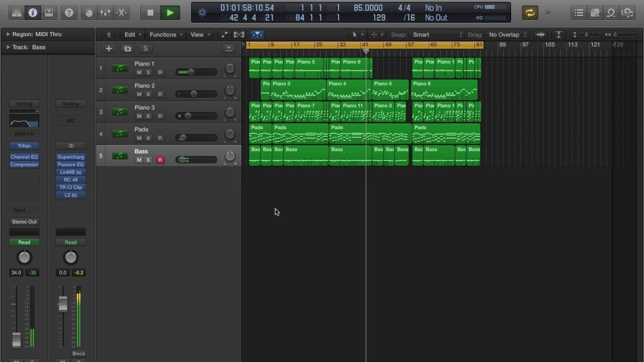
Task: Mute the Piano 1 track
Action: click(139, 72)
